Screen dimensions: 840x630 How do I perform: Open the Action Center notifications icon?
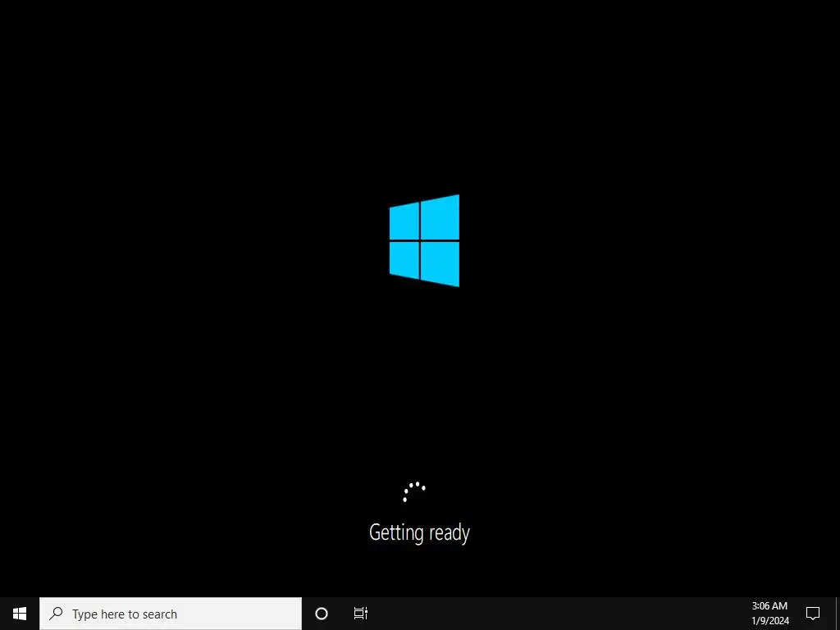(813, 614)
